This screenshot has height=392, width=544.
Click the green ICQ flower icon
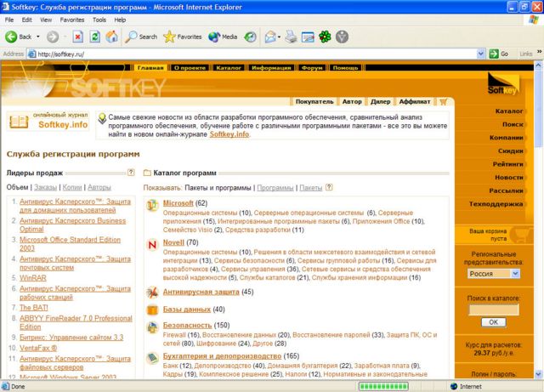[x=325, y=37]
